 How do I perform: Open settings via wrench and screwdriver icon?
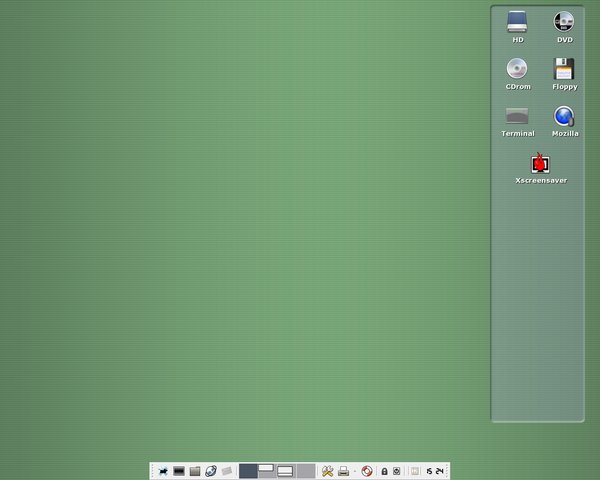pos(328,471)
